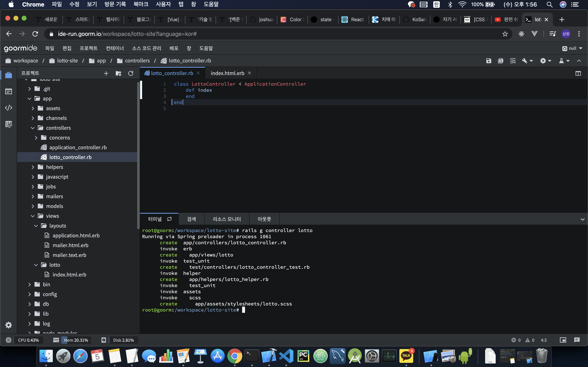Viewport: 588px width, 367px height.
Task: Refresh the project tree
Action: click(131, 73)
